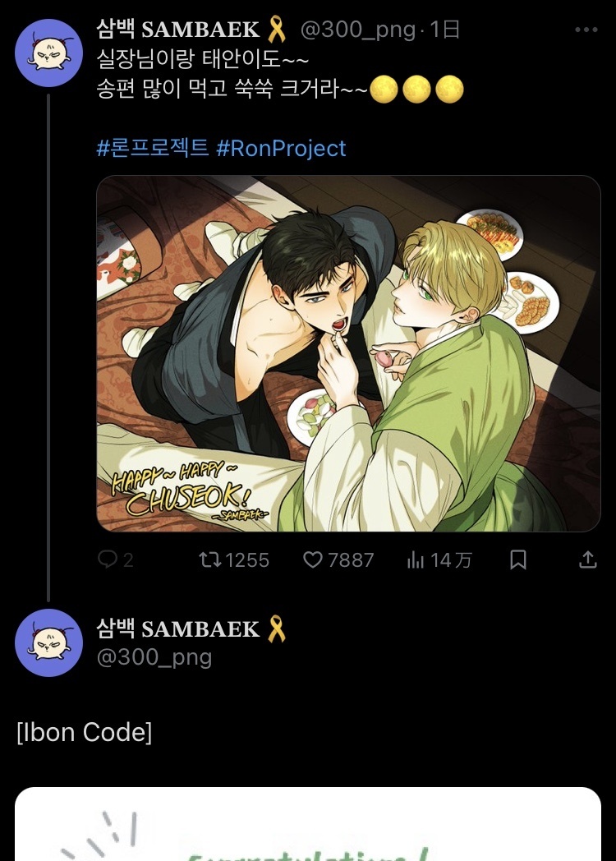Viewport: 616px width, 861px height.
Task: Open the #론프로젝트 hashtag
Action: [x=153, y=149]
